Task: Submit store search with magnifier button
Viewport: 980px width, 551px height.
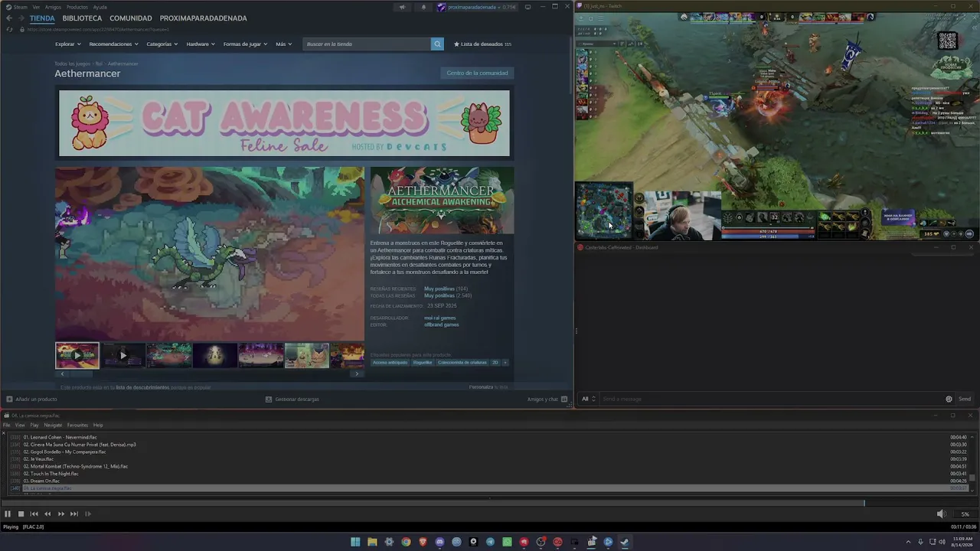Action: click(437, 44)
